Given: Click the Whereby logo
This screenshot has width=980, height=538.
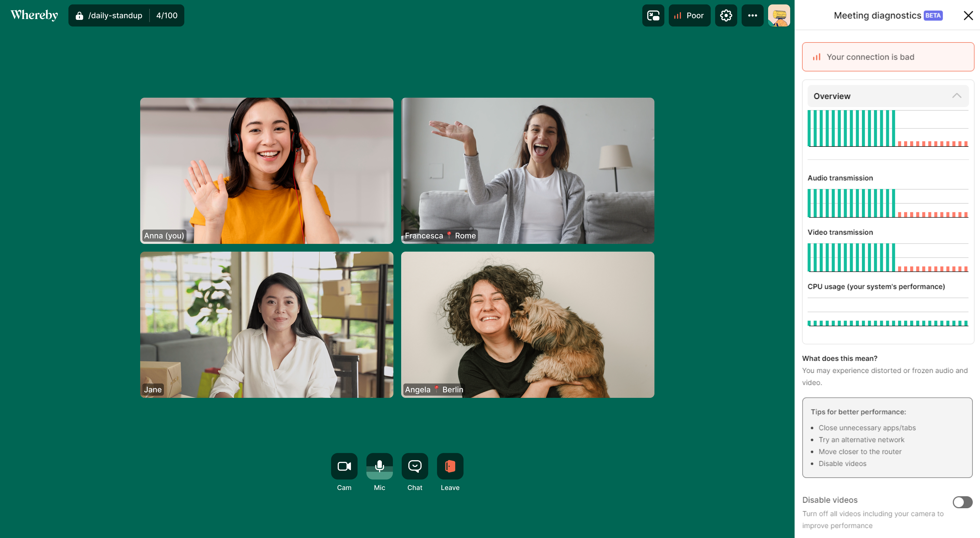Looking at the screenshot, I should tap(34, 15).
